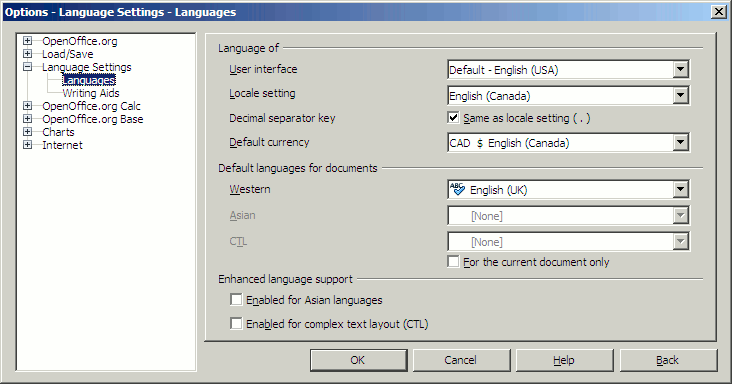The width and height of the screenshot is (732, 384).
Task: Expand the OpenOffice.org tree node
Action: point(28,41)
